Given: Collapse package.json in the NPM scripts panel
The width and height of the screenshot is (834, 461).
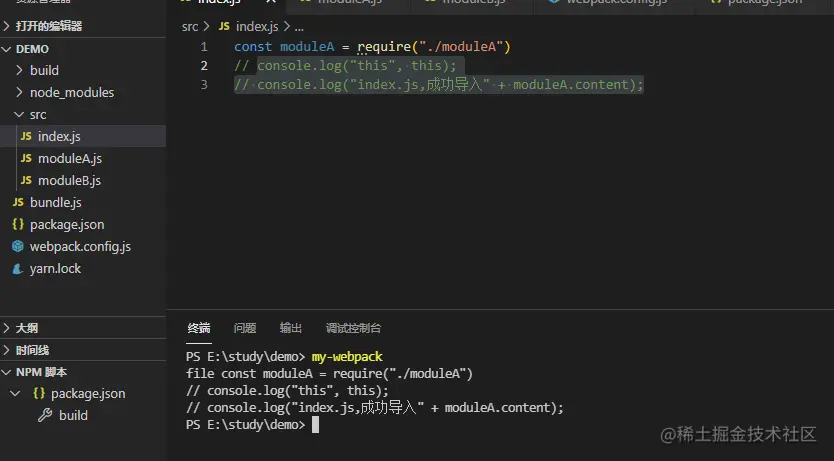Looking at the screenshot, I should pos(15,393).
